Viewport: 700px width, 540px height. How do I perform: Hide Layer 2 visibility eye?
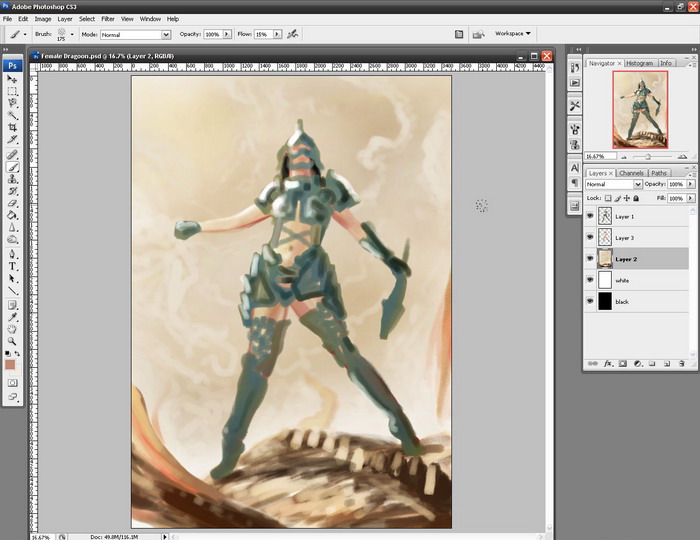pyautogui.click(x=590, y=259)
